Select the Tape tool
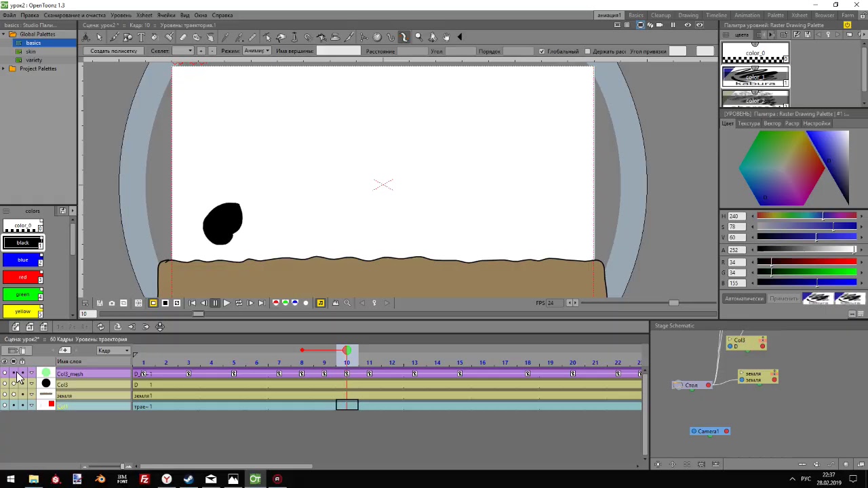The image size is (868, 488). (x=197, y=37)
